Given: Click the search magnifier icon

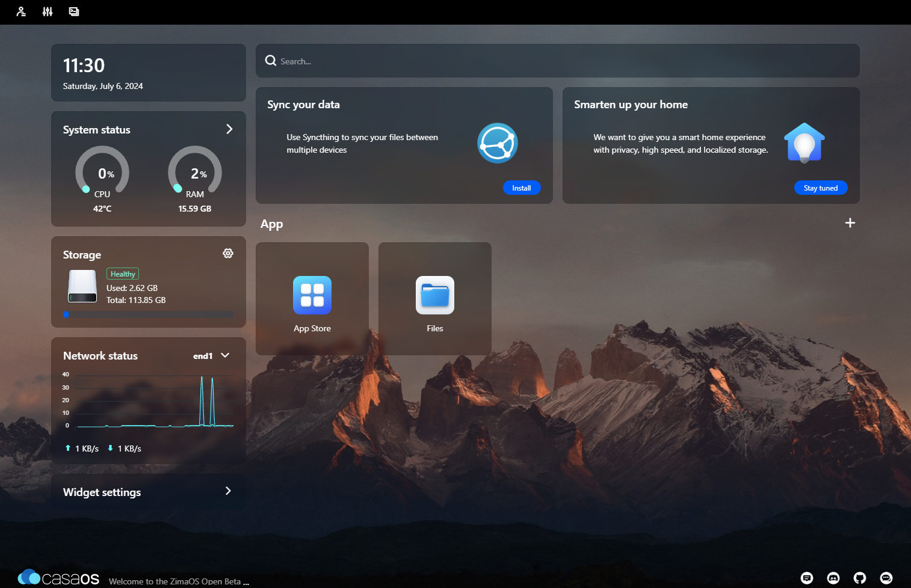Looking at the screenshot, I should [271, 61].
